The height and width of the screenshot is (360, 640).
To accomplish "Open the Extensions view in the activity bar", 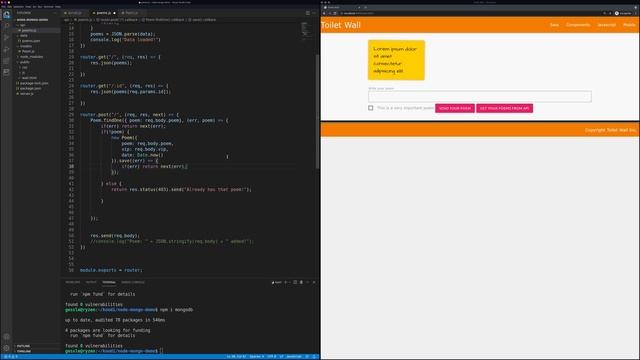I will (7, 61).
